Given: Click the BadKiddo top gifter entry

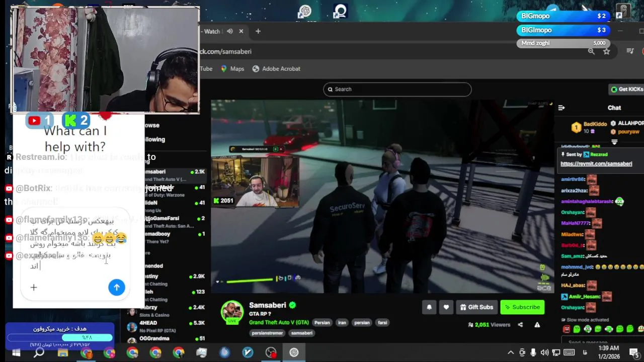Looking at the screenshot, I should 589,127.
